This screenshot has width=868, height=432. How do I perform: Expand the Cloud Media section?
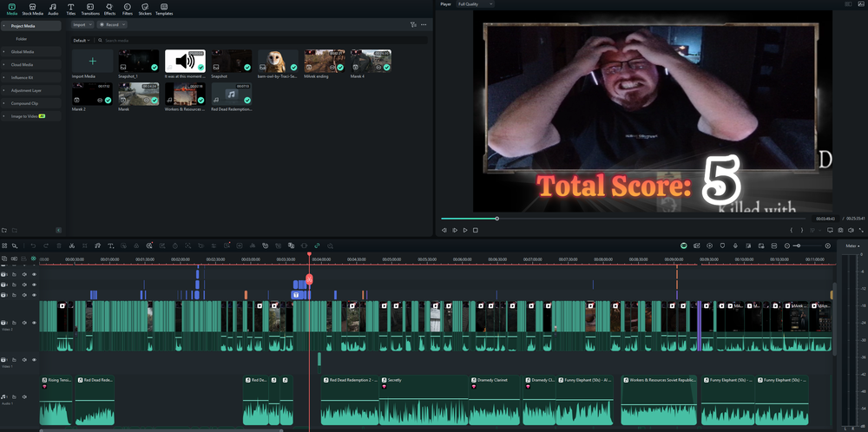3,65
